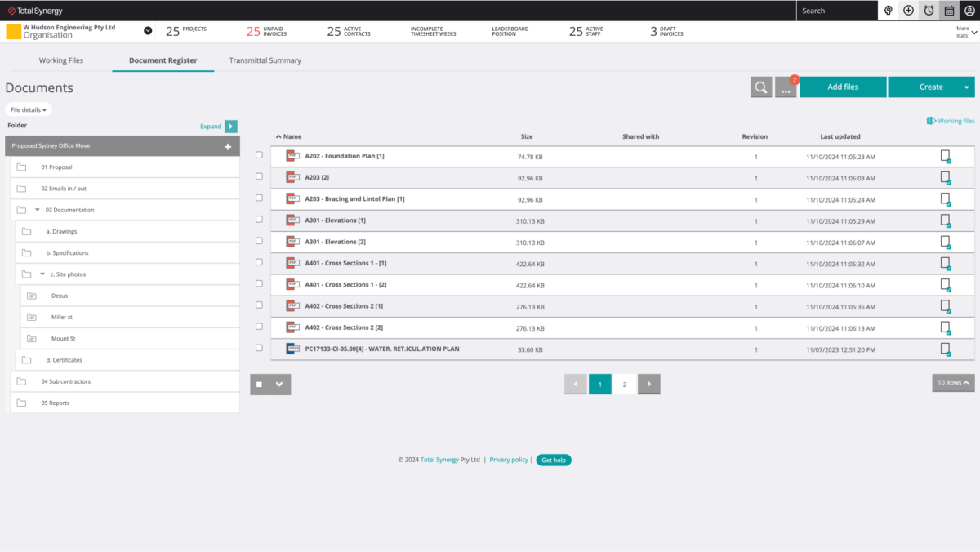Image resolution: width=980 pixels, height=552 pixels.
Task: Tick the checkbox for A203 [2]
Action: click(259, 177)
